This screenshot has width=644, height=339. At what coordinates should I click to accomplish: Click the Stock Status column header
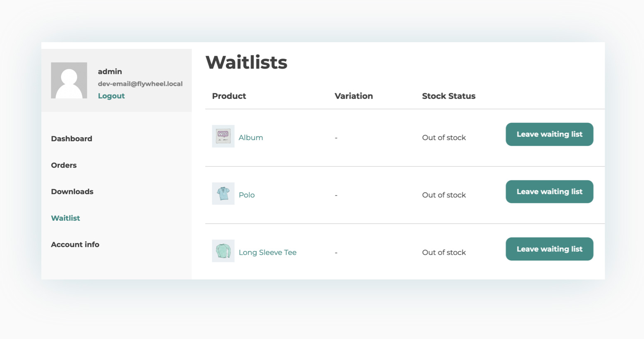pos(448,96)
